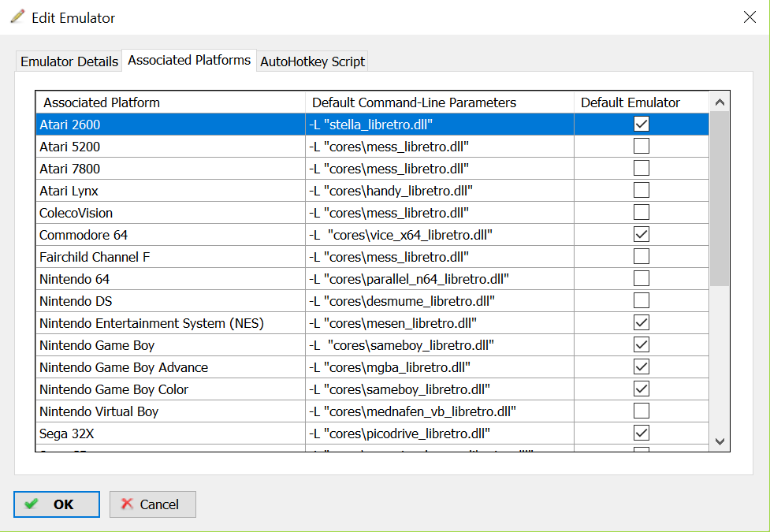Screen dimensions: 770x532
Task: Close the Edit Emulator dialog
Action: point(750,17)
